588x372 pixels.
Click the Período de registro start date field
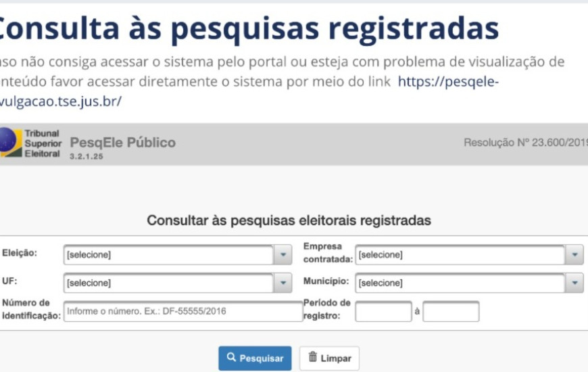tap(383, 311)
